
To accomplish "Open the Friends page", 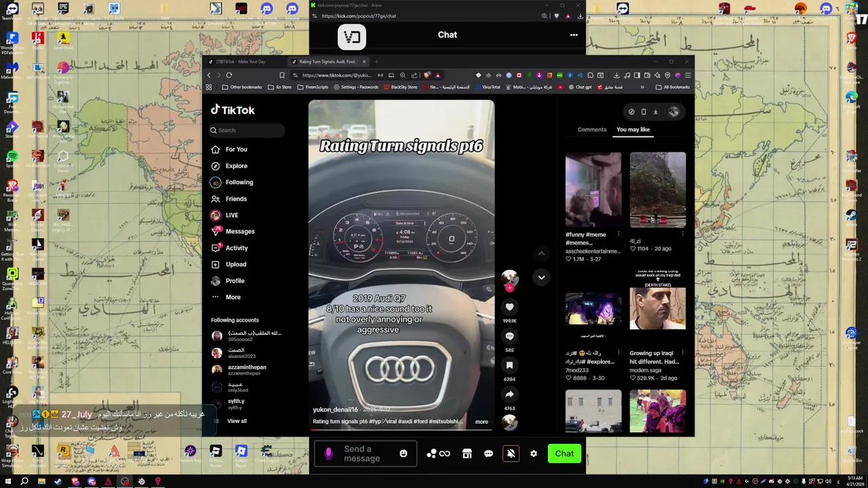I will (x=229, y=199).
